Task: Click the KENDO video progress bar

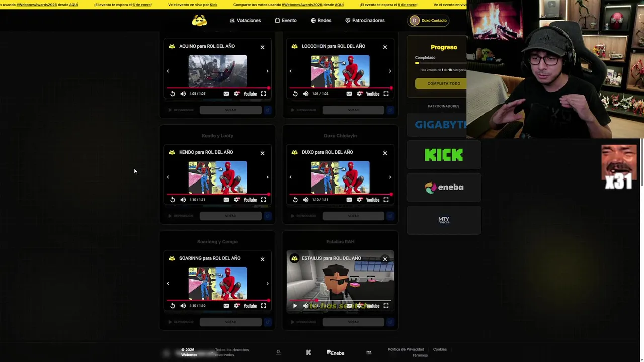Action: point(217,194)
